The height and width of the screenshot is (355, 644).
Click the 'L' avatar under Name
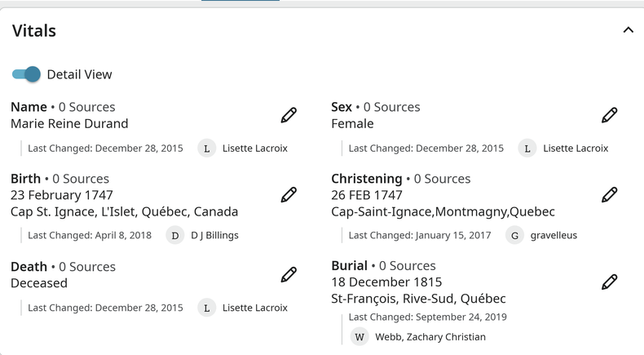coord(206,149)
